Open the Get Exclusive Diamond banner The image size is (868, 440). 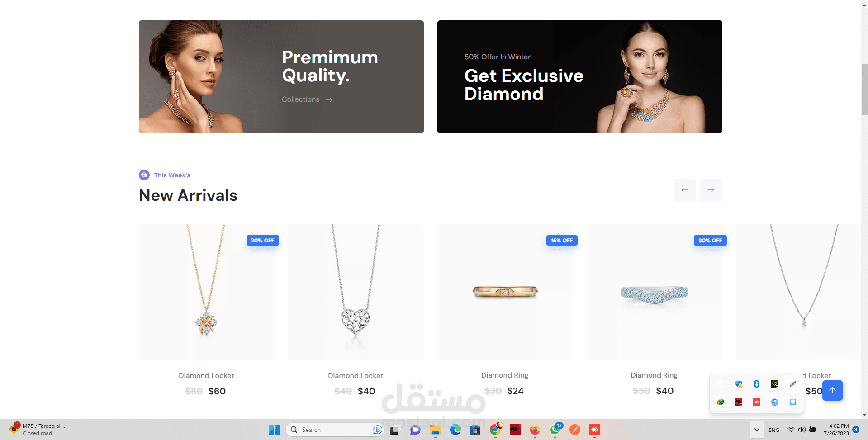[x=579, y=77]
